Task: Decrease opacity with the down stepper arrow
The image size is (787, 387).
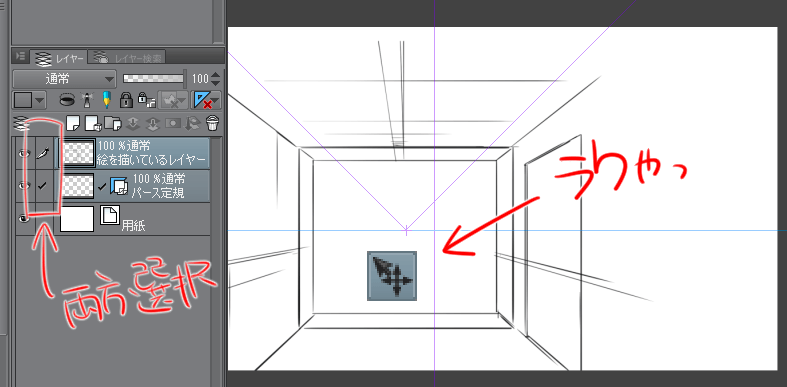Action: [x=216, y=83]
